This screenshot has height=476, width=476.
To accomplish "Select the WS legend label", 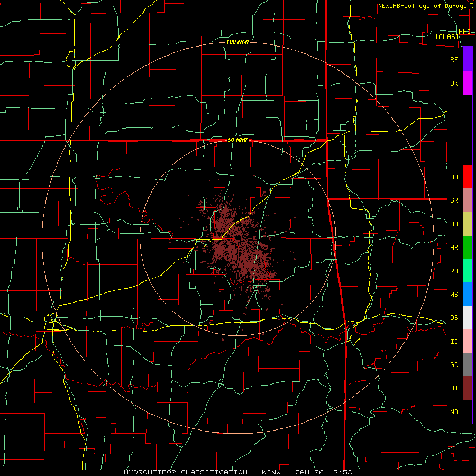I will point(454,294).
